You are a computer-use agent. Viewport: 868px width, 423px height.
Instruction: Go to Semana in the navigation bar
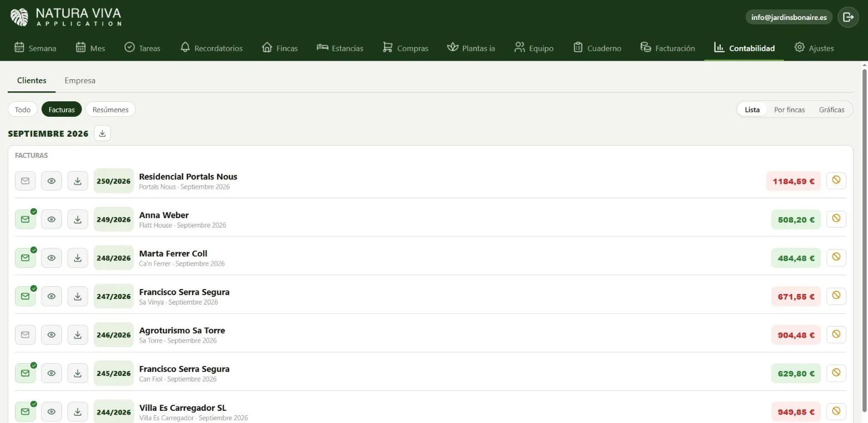coord(35,48)
